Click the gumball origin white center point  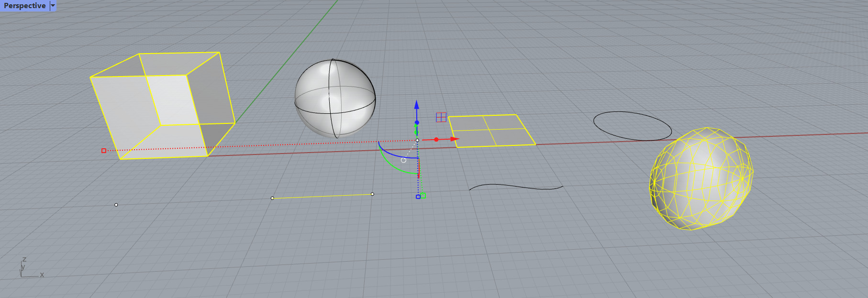coord(417,140)
